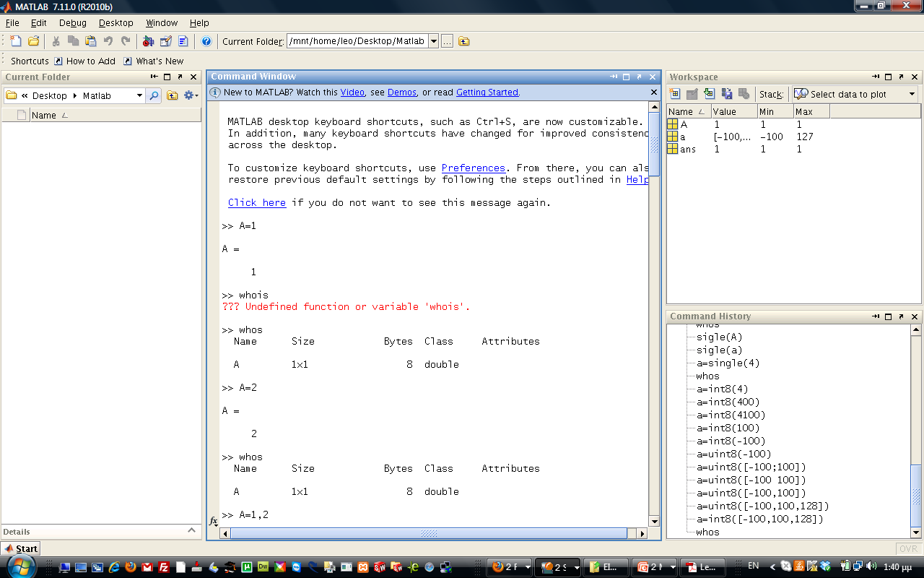Click browse-for-folder ellipsis button
The image size is (924, 578).
448,41
